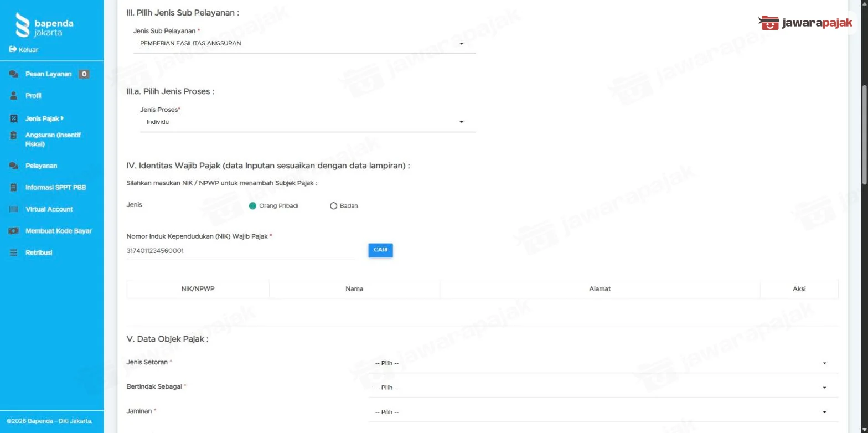Select the Badan radio button
The image size is (868, 433).
333,205
